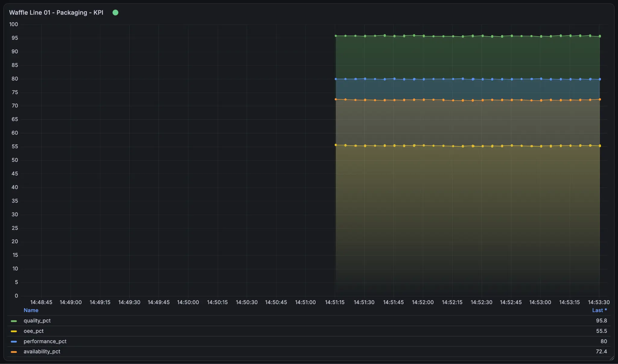The height and width of the screenshot is (364, 618).
Task: Grab the panel resize handle in corner
Action: (x=612, y=358)
